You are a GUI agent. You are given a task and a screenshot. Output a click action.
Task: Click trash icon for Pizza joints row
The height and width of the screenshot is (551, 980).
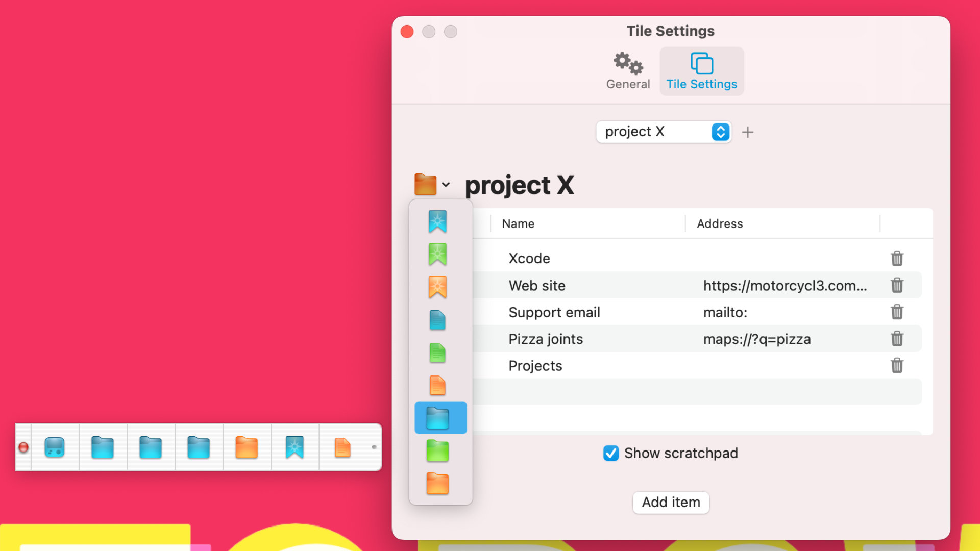pyautogui.click(x=897, y=339)
